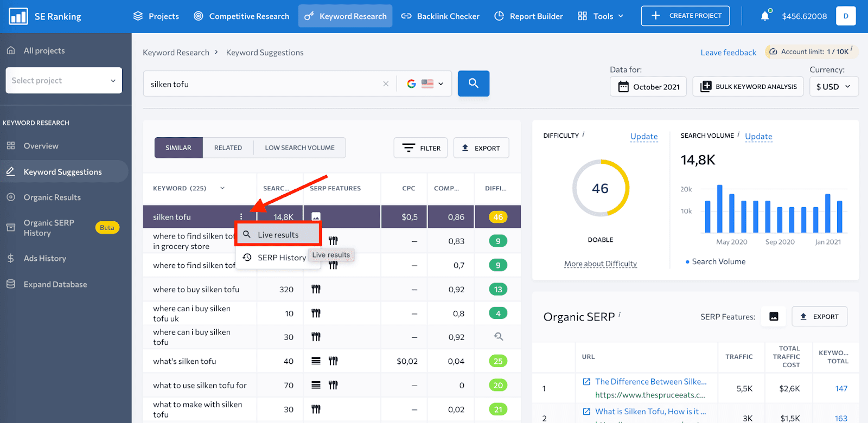Open the Filter options

click(420, 148)
